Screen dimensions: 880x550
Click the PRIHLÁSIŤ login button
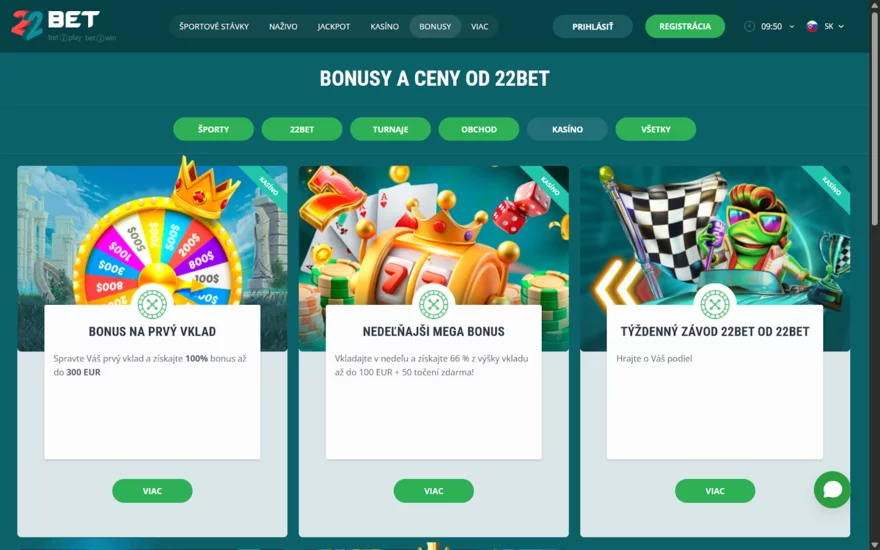coord(593,26)
